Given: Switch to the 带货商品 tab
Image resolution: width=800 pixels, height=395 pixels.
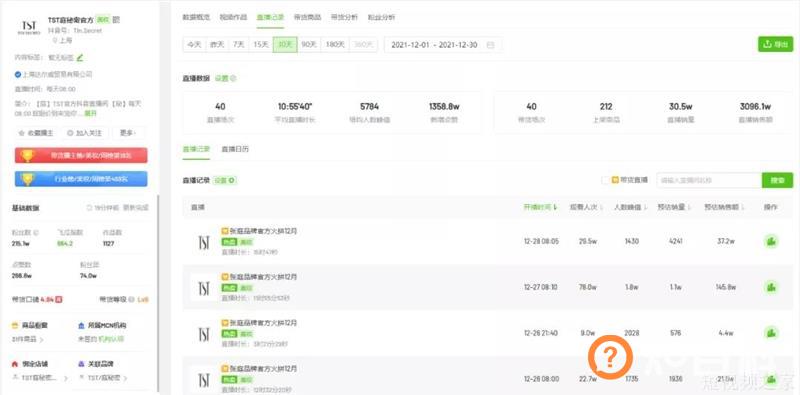Looking at the screenshot, I should click(x=307, y=17).
